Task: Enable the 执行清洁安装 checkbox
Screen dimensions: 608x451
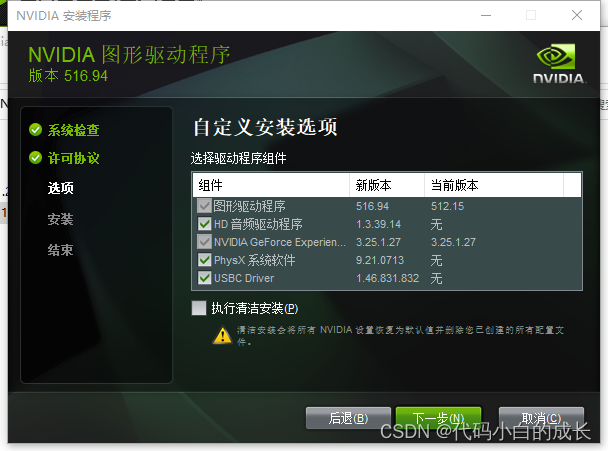Action: pyautogui.click(x=199, y=308)
